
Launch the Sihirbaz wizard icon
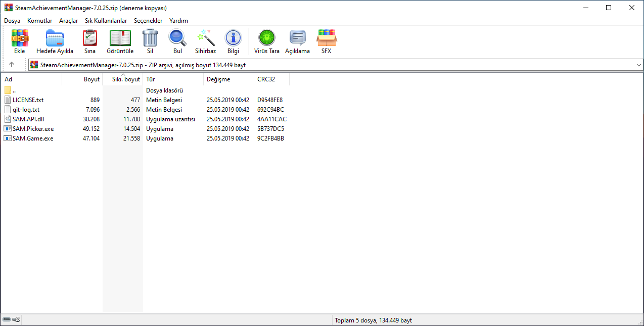click(x=206, y=38)
